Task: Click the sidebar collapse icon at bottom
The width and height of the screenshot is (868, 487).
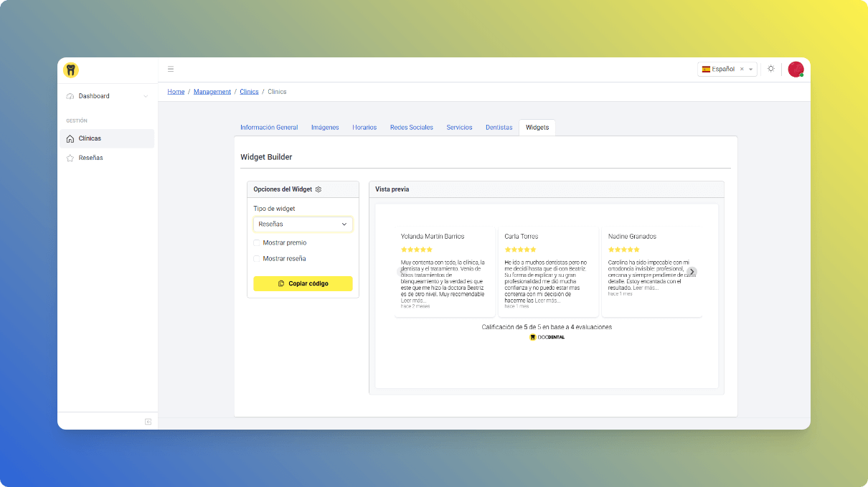Action: tap(148, 421)
